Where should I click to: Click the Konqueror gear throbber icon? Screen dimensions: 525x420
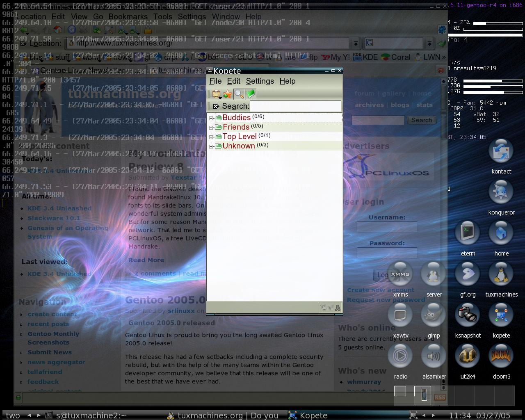coord(442,30)
